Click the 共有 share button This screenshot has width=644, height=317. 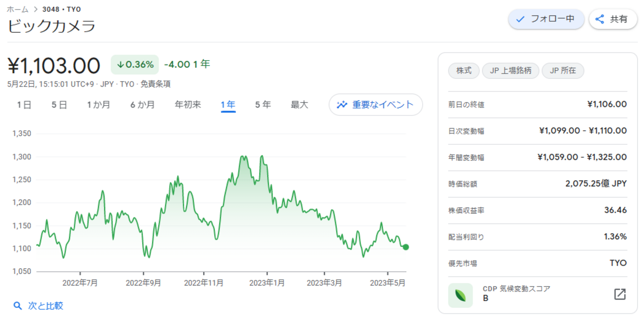tap(613, 19)
